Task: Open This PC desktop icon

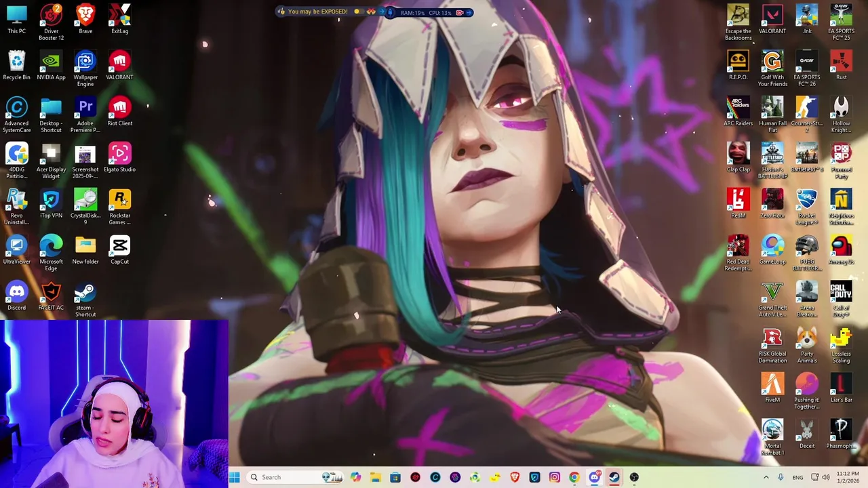Action: (x=16, y=19)
